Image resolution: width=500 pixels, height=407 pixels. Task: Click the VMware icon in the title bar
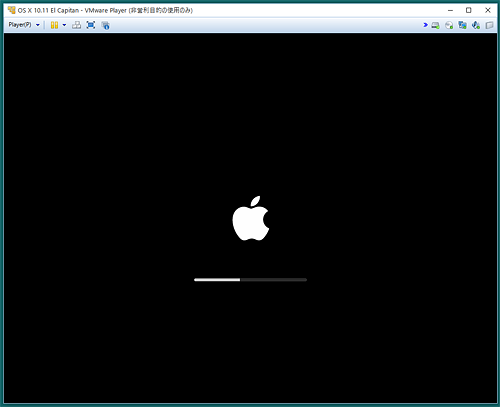[x=12, y=10]
